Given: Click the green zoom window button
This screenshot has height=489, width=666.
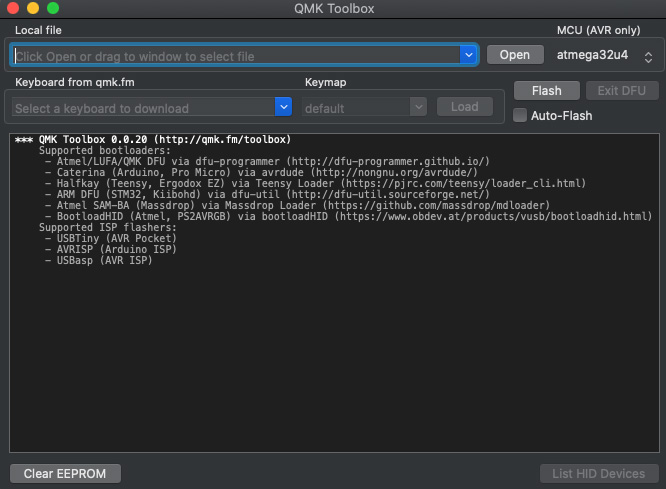Looking at the screenshot, I should point(53,8).
